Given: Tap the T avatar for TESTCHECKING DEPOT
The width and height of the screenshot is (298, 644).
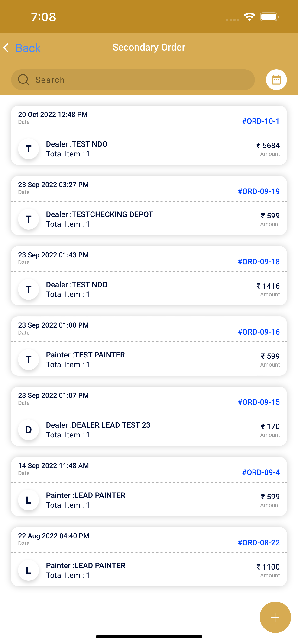Looking at the screenshot, I should [29, 219].
